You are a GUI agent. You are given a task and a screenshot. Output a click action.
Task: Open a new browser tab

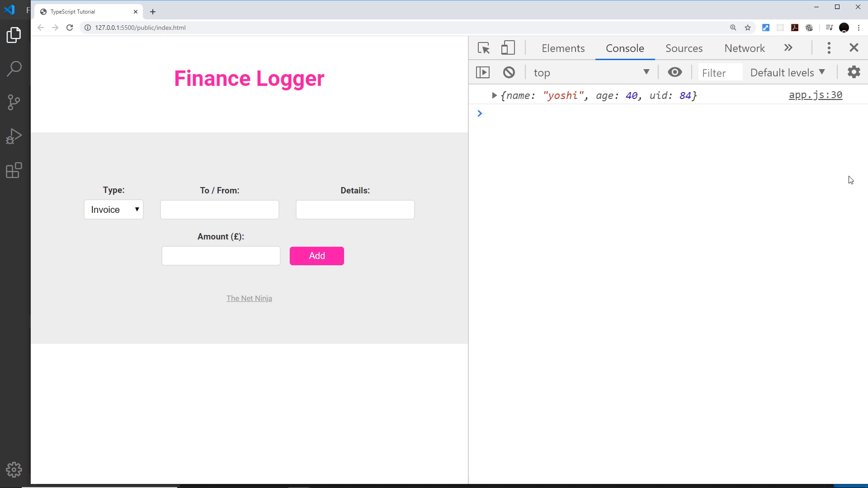[x=153, y=12]
